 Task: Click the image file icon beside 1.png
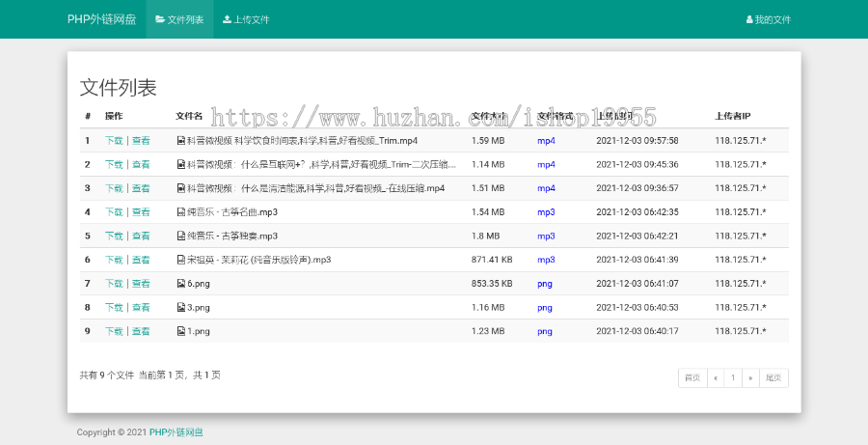(x=180, y=331)
